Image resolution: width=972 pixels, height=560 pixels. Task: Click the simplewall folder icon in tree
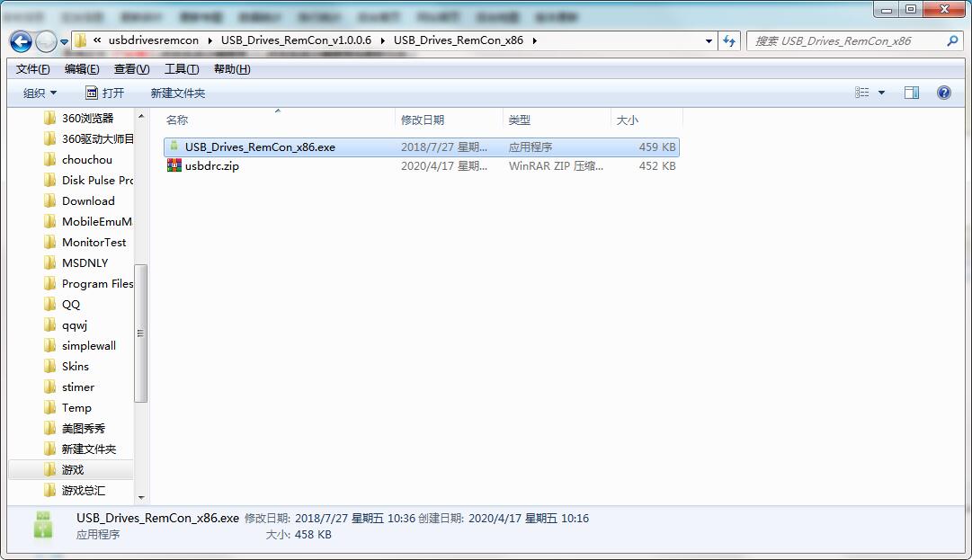click(x=50, y=346)
